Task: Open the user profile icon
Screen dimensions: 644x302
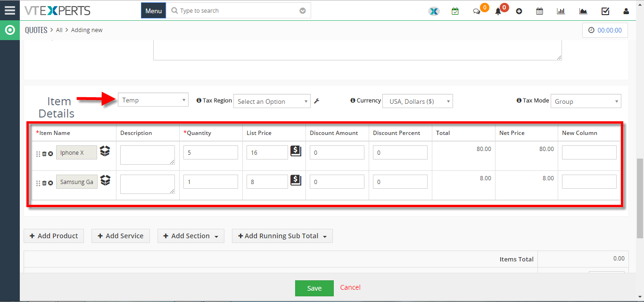Action: 626,11
